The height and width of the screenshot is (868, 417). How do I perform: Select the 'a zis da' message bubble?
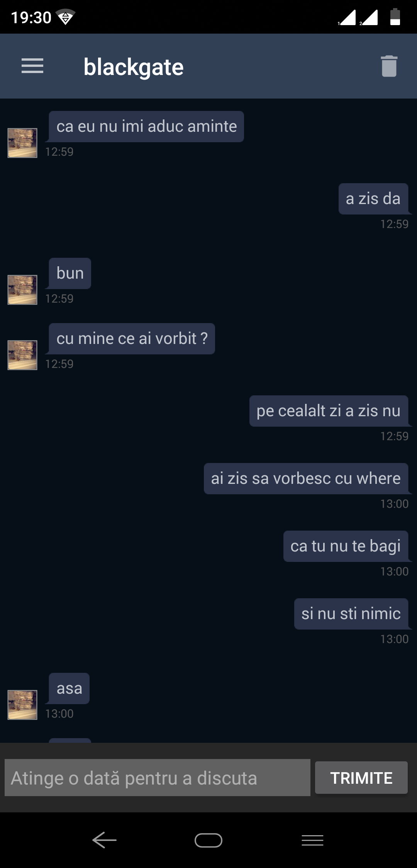pos(373,199)
